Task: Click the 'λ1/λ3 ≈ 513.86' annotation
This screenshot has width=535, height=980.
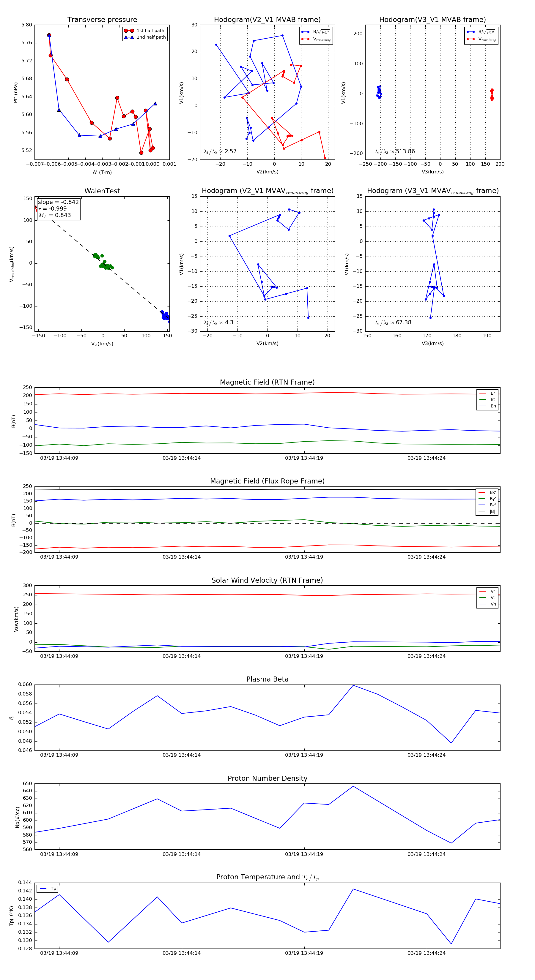Action: pos(395,151)
